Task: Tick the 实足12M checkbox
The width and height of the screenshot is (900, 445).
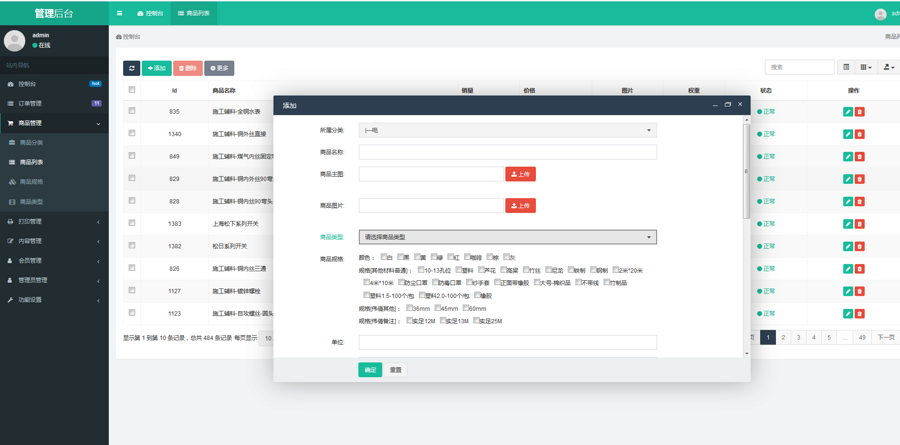Action: (x=409, y=320)
